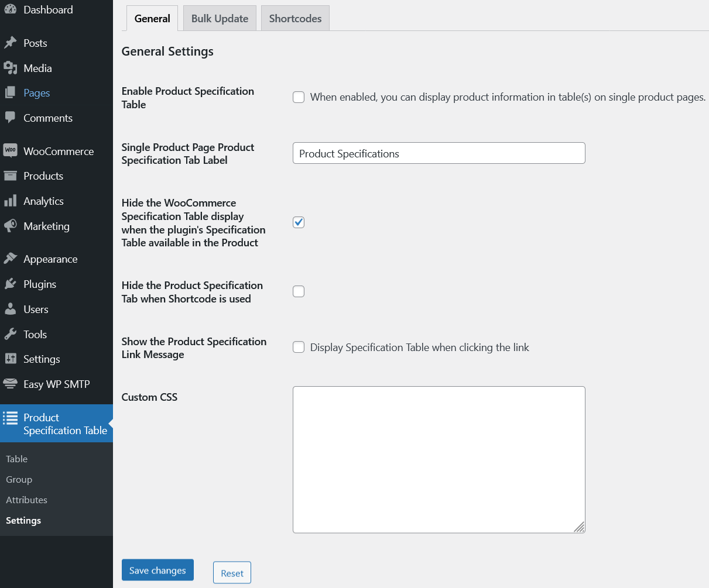
Task: Open the Shortcodes tab
Action: (x=295, y=18)
